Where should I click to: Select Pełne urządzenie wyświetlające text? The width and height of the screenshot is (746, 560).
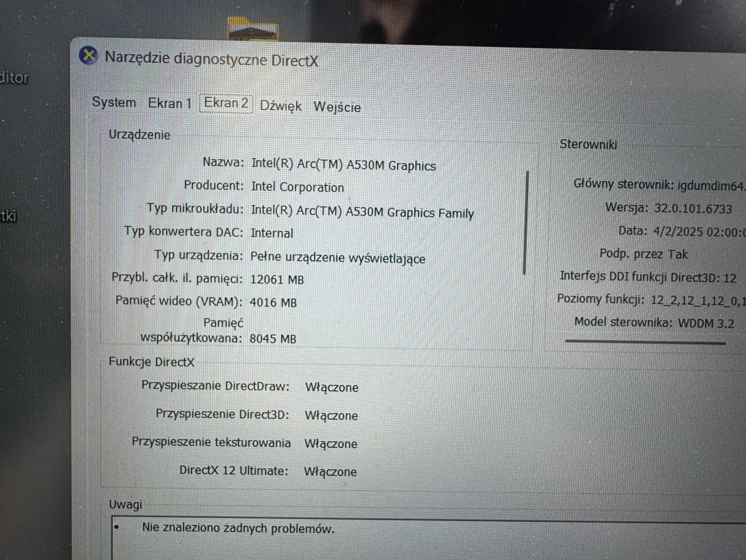tap(338, 258)
